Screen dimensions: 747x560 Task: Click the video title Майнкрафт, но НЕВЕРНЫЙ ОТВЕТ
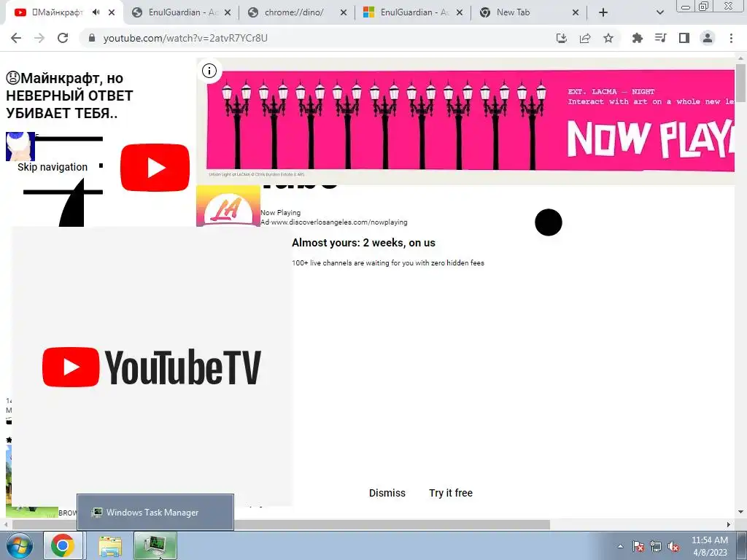69,96
